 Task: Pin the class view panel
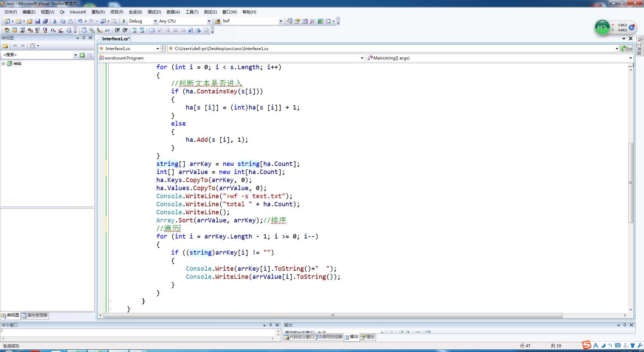coord(84,38)
